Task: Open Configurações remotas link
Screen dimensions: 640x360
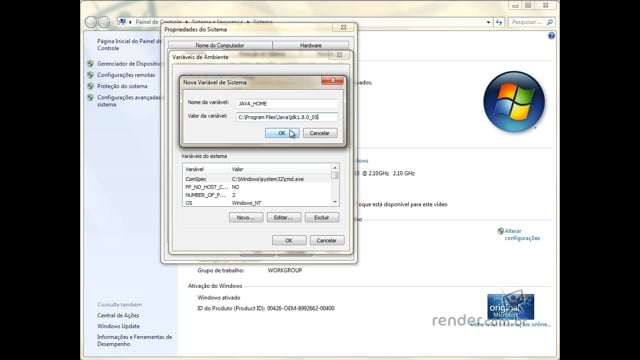Action: pyautogui.click(x=126, y=75)
